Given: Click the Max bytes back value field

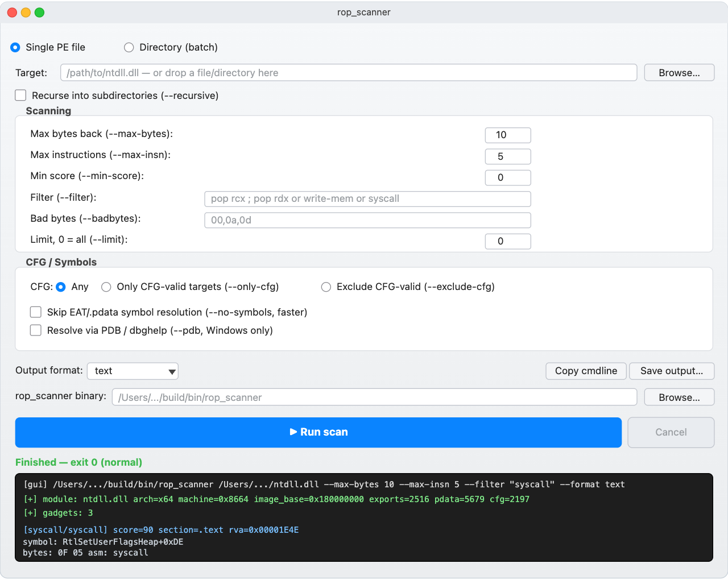Looking at the screenshot, I should (x=508, y=135).
